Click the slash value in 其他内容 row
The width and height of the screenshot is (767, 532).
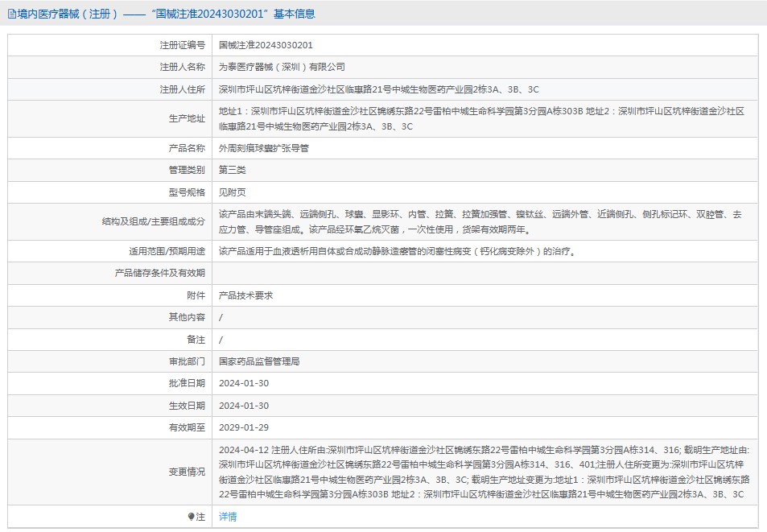click(221, 318)
